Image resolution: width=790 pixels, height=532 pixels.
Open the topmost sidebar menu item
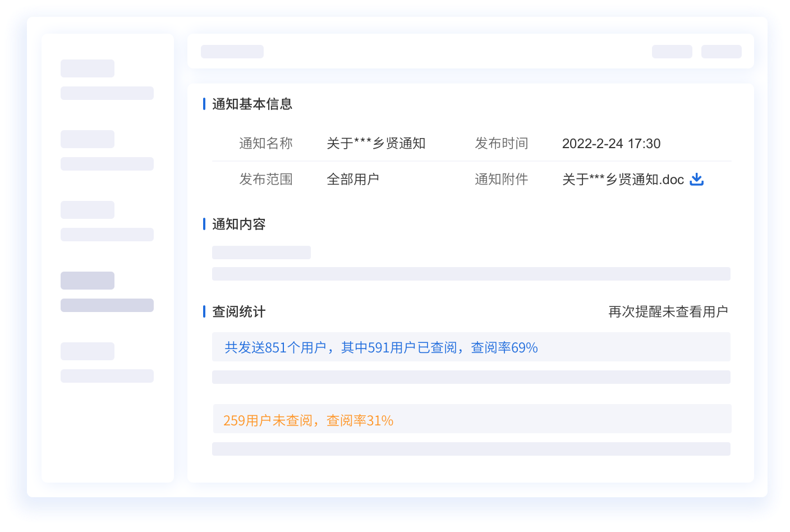pyautogui.click(x=88, y=68)
